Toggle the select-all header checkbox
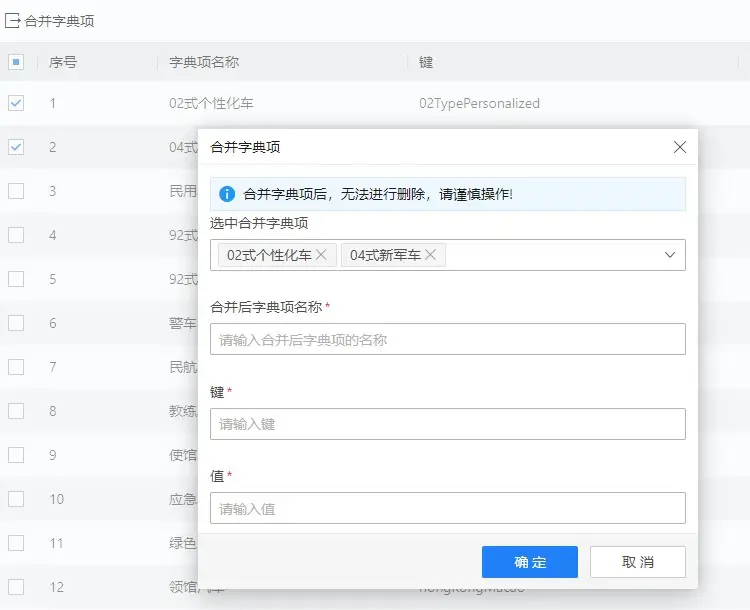The height and width of the screenshot is (610, 750). (x=16, y=62)
